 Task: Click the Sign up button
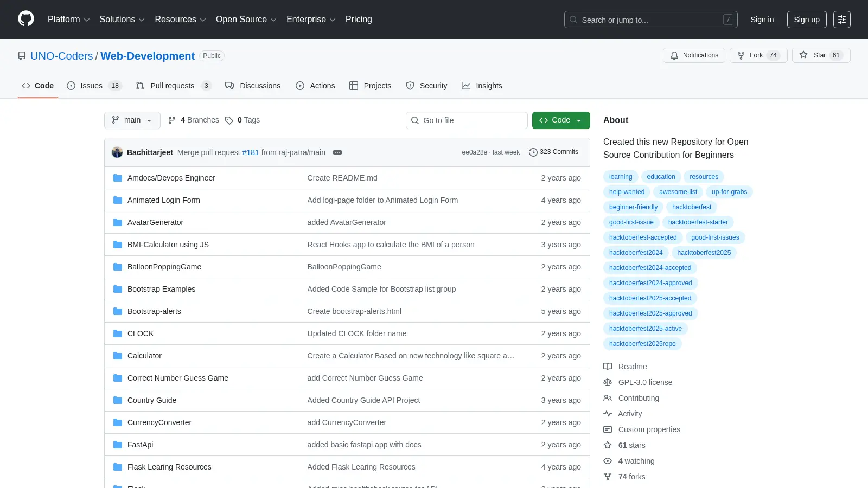click(x=807, y=20)
